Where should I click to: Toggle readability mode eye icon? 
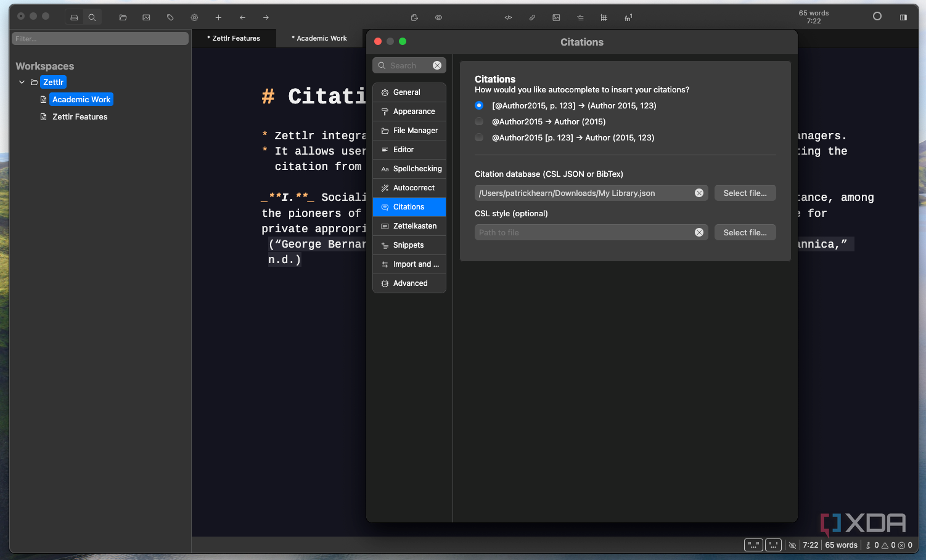(438, 18)
